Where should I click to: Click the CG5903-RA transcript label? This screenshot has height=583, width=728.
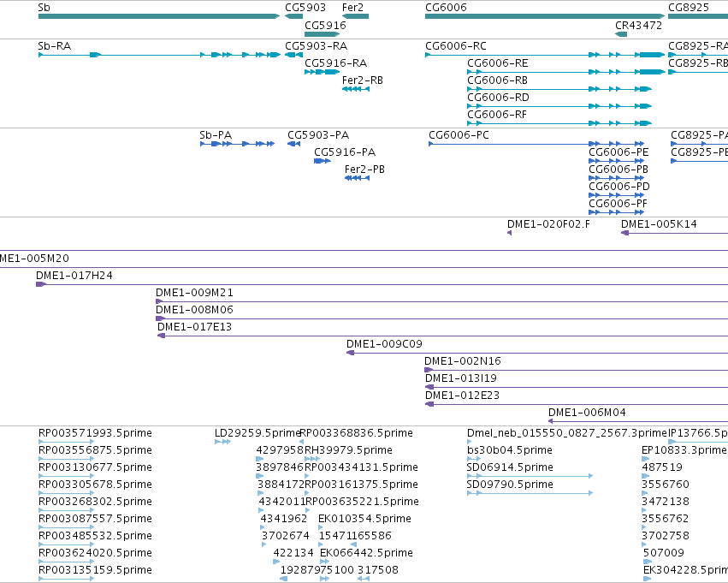[317, 46]
